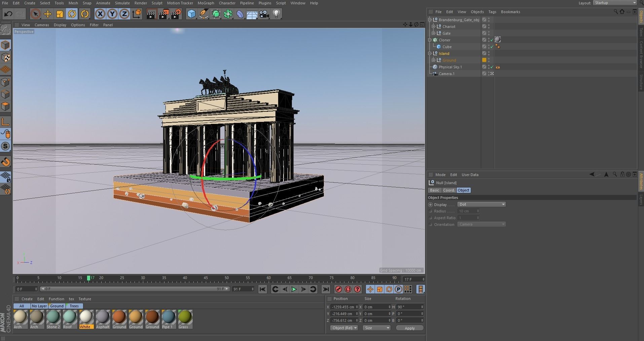Viewport: 644px width, 341px height.
Task: Select the Move tool
Action: click(x=48, y=14)
